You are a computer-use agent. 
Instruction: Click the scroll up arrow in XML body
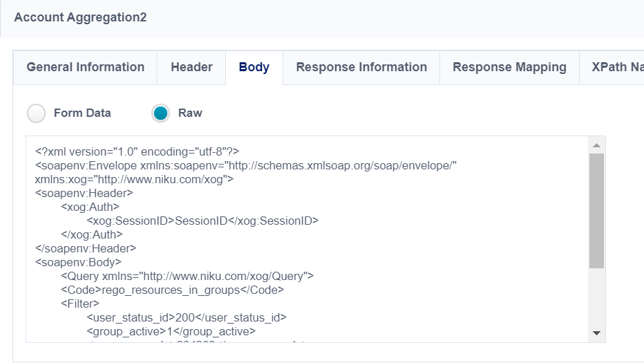point(597,145)
